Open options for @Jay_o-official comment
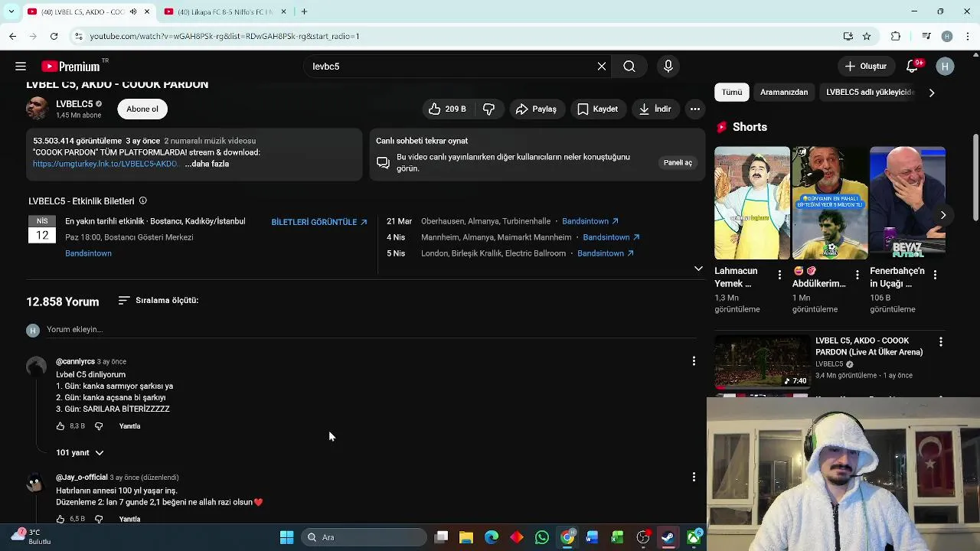 (694, 477)
